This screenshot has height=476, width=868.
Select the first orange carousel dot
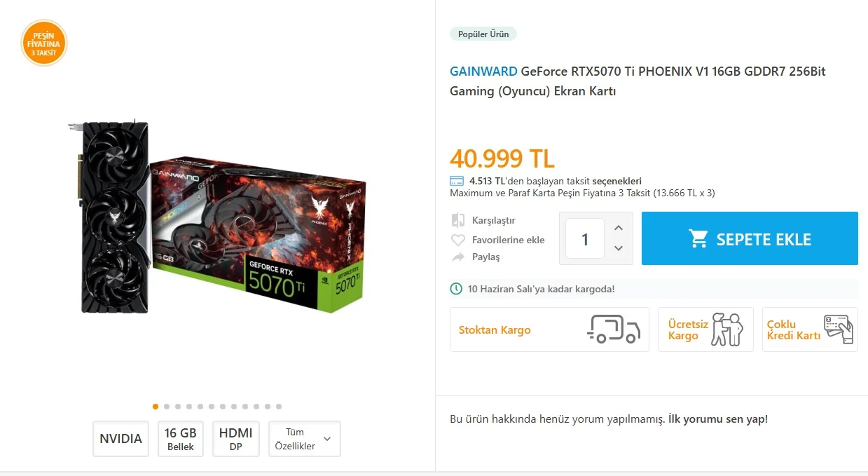156,407
